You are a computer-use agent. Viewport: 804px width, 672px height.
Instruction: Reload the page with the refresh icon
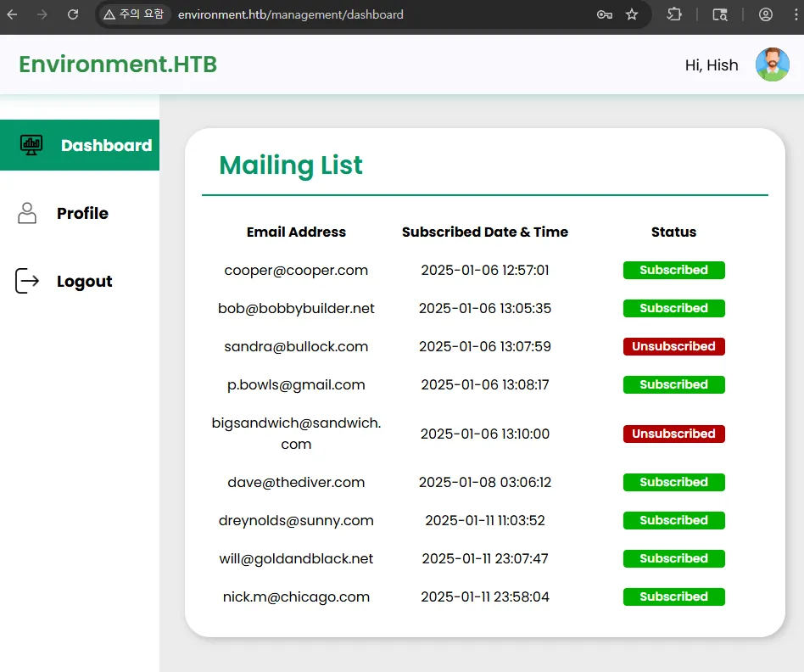(x=73, y=14)
